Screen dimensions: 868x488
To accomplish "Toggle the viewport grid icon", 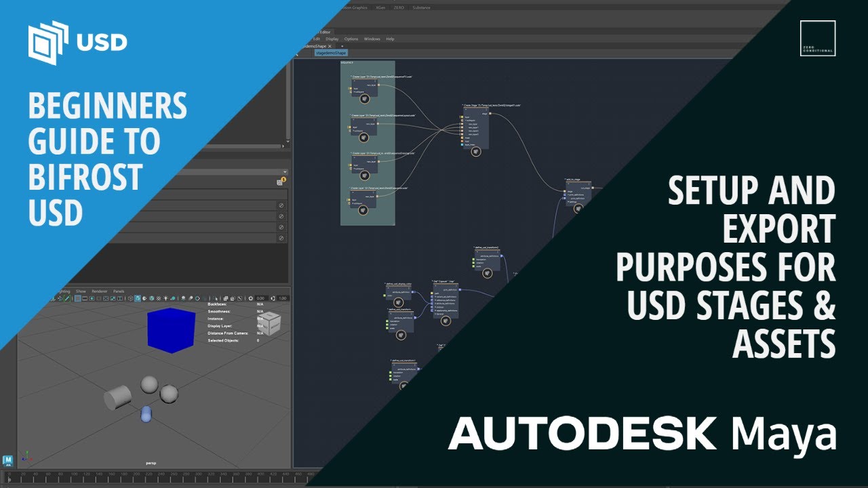I will 78,298.
